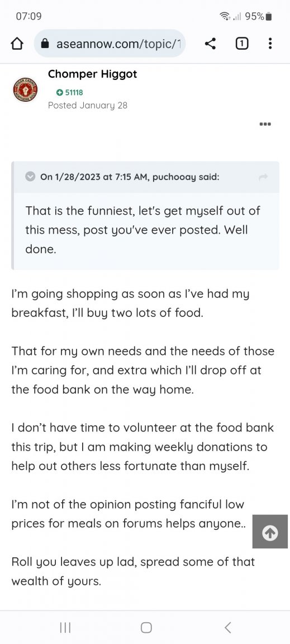Open the share icon in toolbar
The image size is (290, 644).
pyautogui.click(x=210, y=44)
